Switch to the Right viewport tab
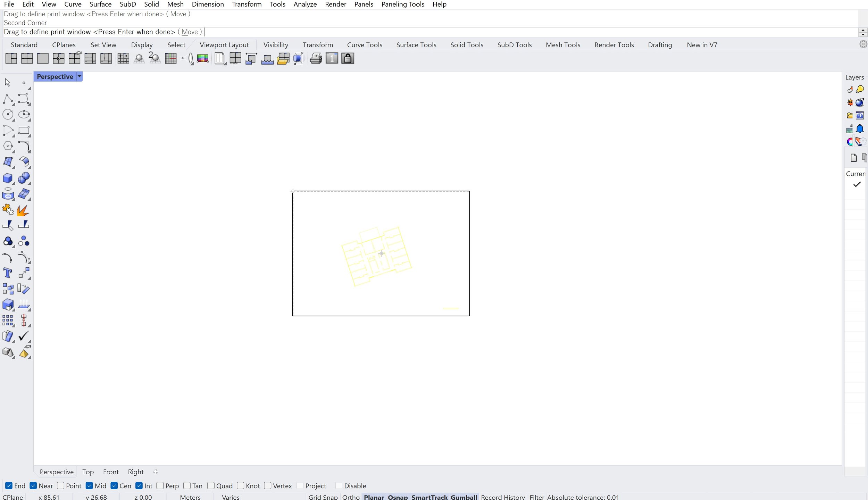The image size is (868, 500). (136, 472)
